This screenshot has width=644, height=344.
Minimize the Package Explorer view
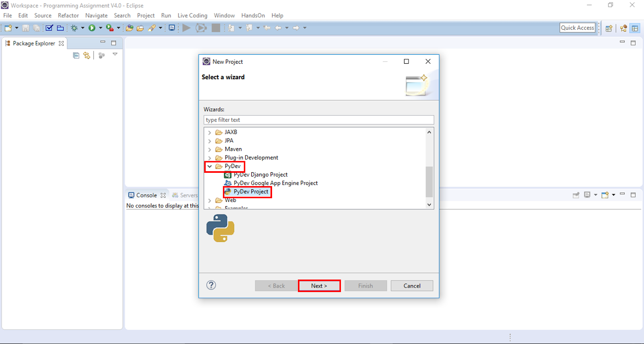103,42
